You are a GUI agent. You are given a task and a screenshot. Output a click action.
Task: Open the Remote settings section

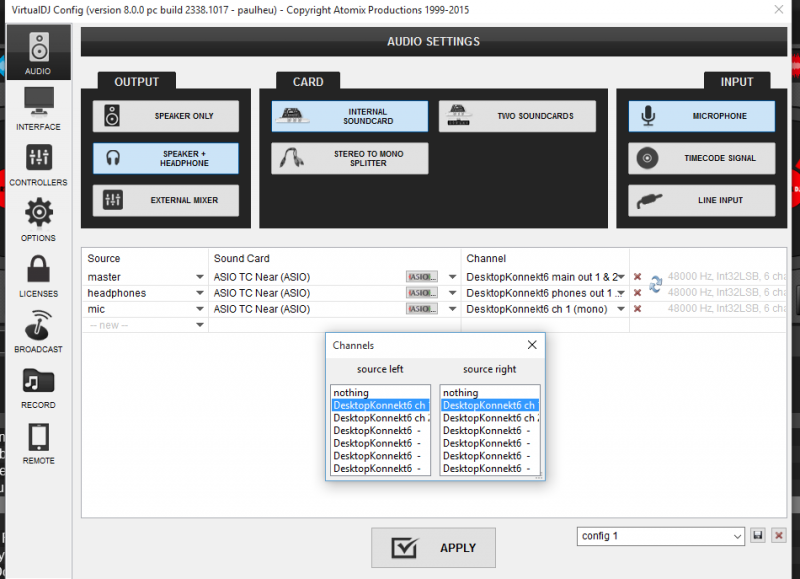[38, 443]
